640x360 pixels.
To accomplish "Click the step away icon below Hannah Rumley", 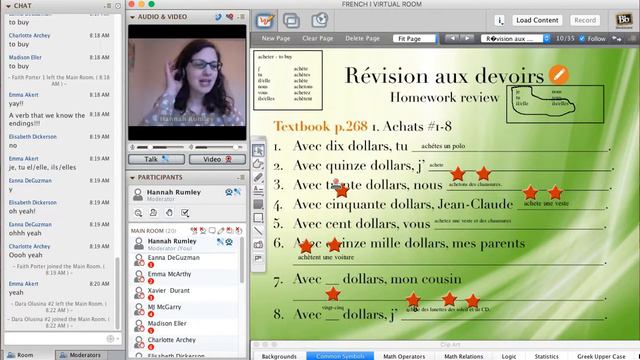I will point(153,213).
